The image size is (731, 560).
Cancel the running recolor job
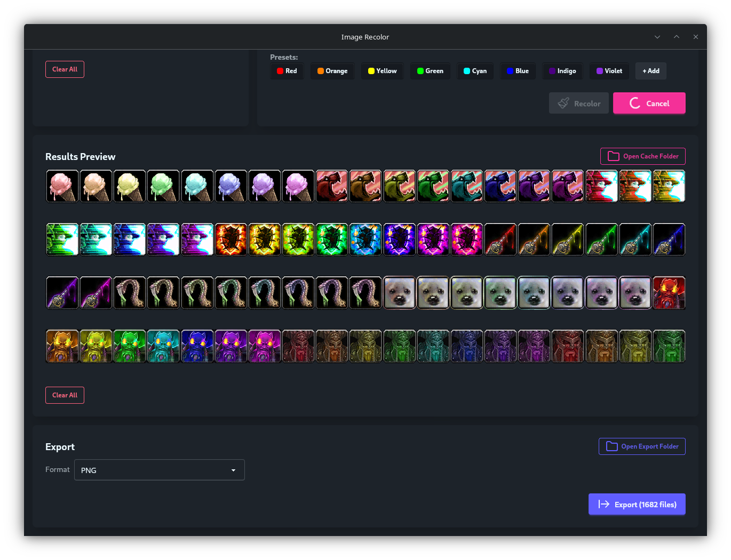pyautogui.click(x=649, y=103)
